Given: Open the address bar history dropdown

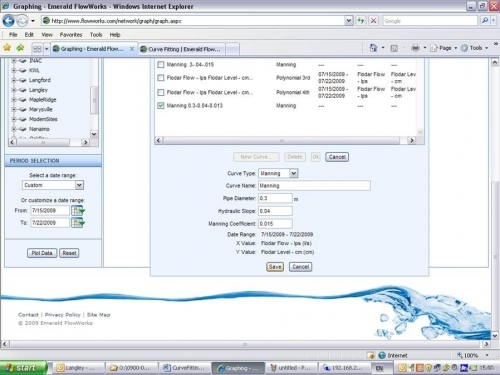Looking at the screenshot, I should 348,21.
